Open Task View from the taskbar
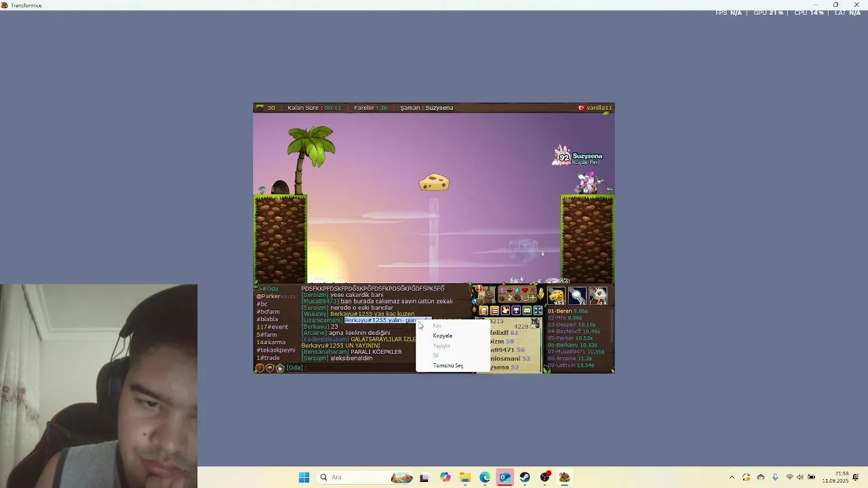Image resolution: width=868 pixels, height=488 pixels. [424, 477]
